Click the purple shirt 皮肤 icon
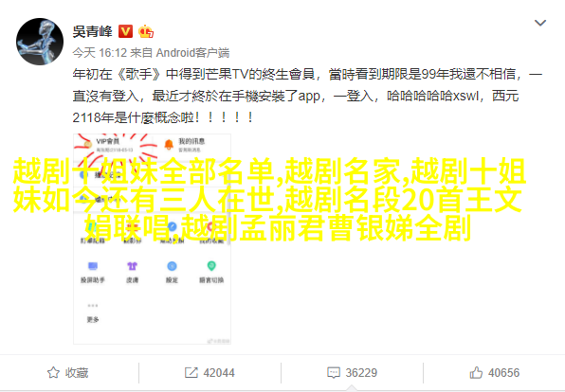Screen dimensions: 565x392 coord(132,266)
